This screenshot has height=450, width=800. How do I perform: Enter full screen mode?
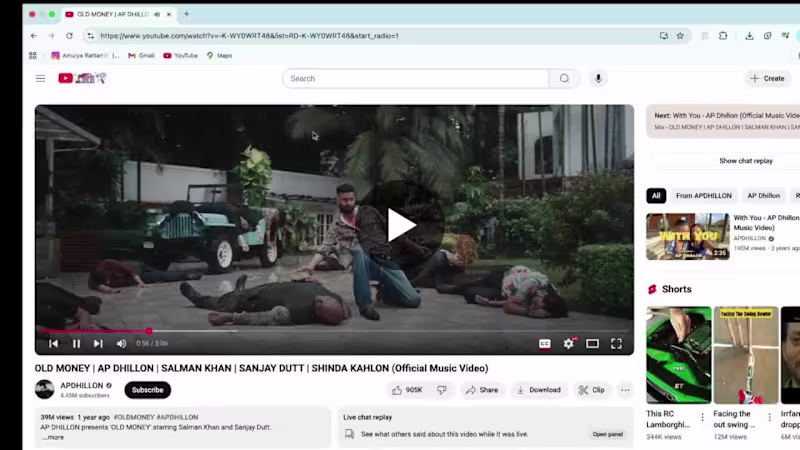(x=616, y=344)
